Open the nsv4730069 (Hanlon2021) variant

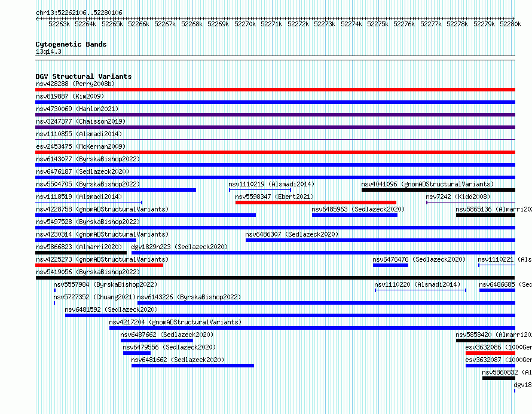click(77, 109)
